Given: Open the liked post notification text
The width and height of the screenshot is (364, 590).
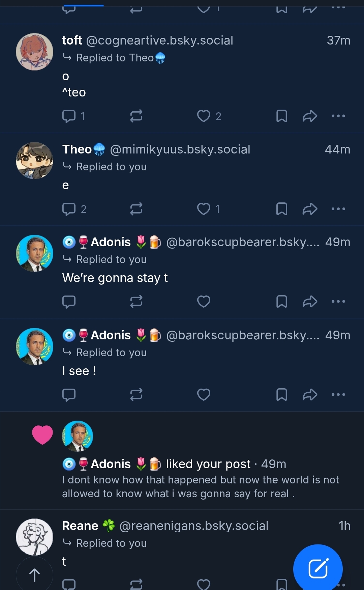Looking at the screenshot, I should [x=200, y=487].
